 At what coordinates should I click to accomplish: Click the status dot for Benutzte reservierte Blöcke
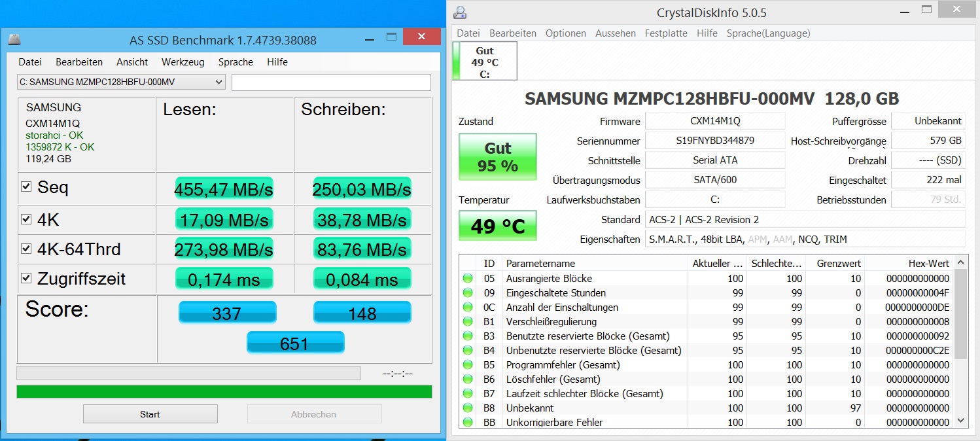[x=468, y=336]
